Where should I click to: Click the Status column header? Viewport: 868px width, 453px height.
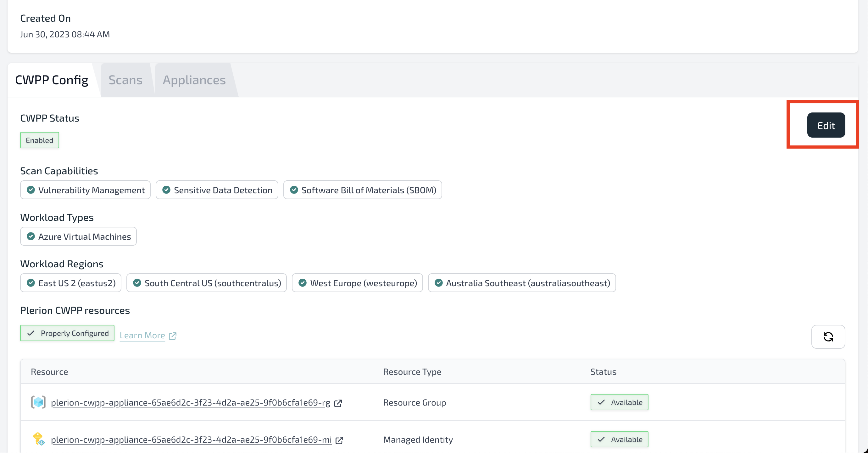coord(603,372)
